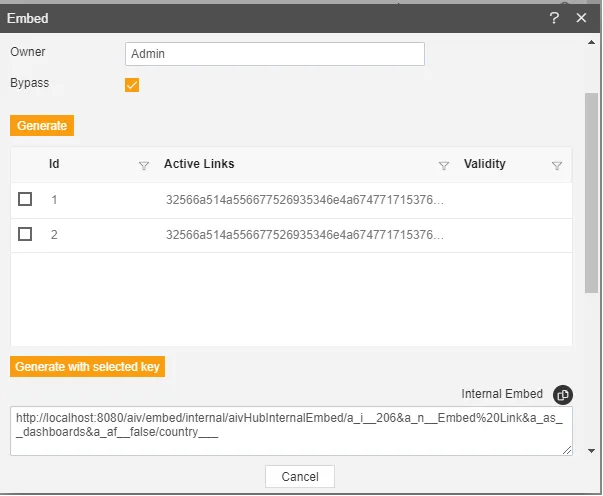This screenshot has height=496, width=603.
Task: Click the scrollbar down arrow
Action: pos(591,451)
